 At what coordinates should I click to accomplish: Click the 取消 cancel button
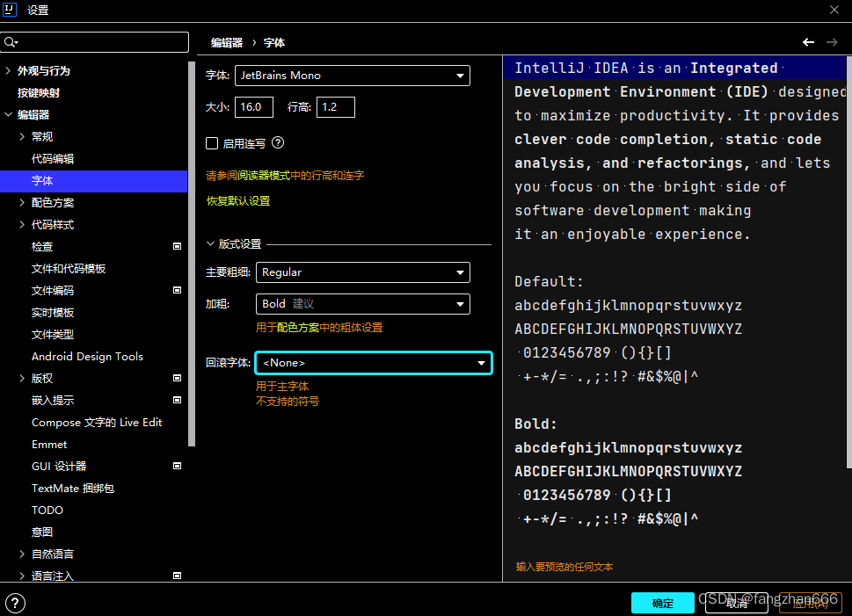click(x=737, y=603)
